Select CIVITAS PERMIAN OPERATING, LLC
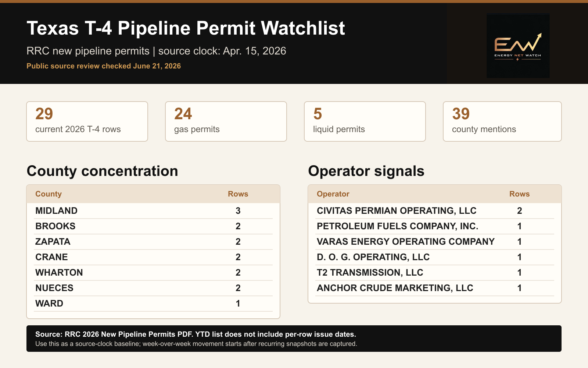The height and width of the screenshot is (368, 588). pyautogui.click(x=435, y=211)
